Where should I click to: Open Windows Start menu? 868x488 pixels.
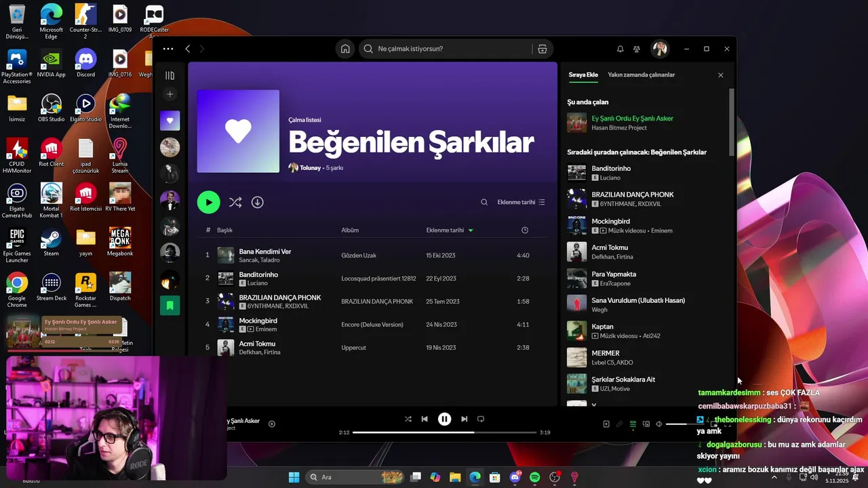(x=294, y=477)
